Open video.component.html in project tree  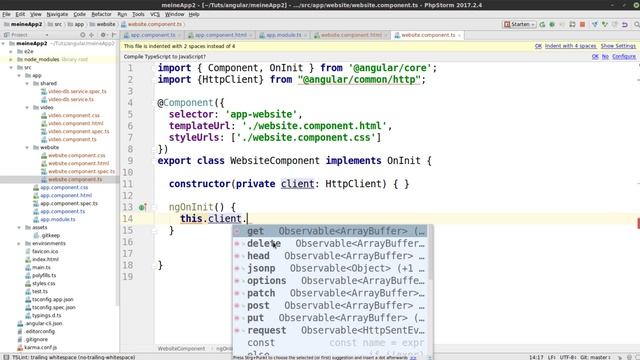76,123
